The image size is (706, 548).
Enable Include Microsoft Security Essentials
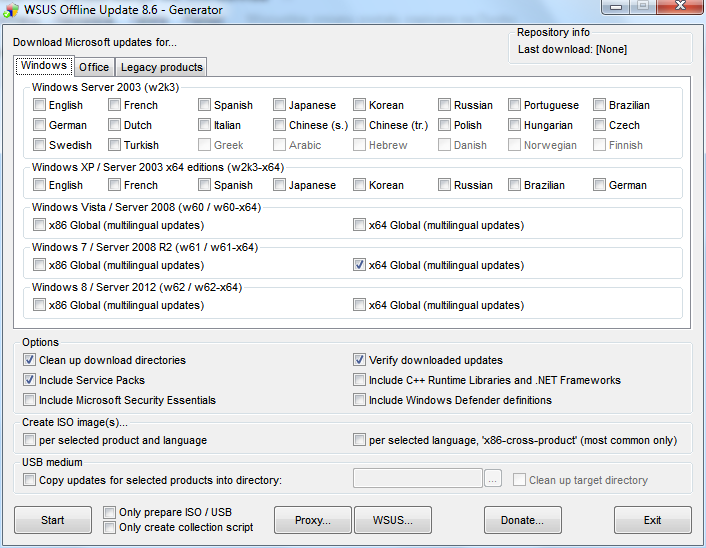[30, 400]
